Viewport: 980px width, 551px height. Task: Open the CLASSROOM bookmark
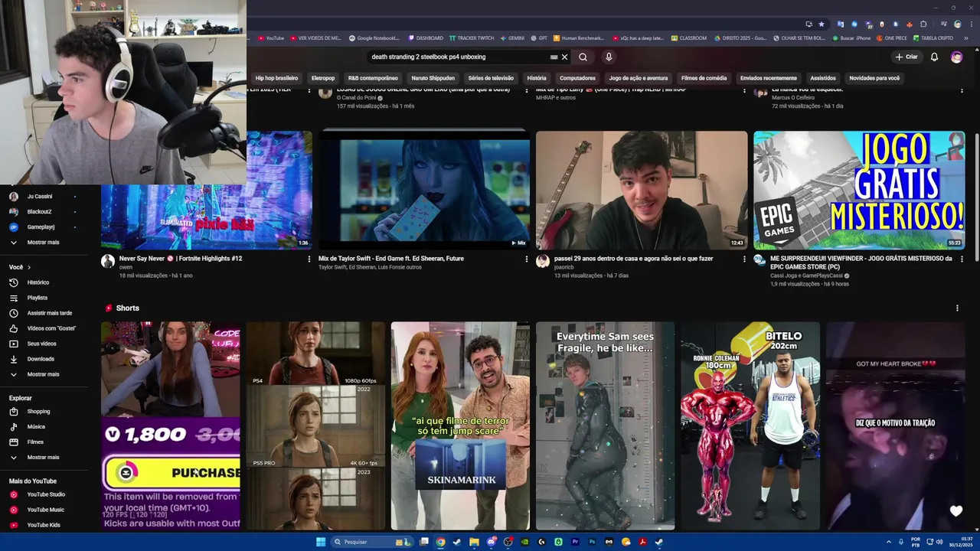pyautogui.click(x=688, y=37)
